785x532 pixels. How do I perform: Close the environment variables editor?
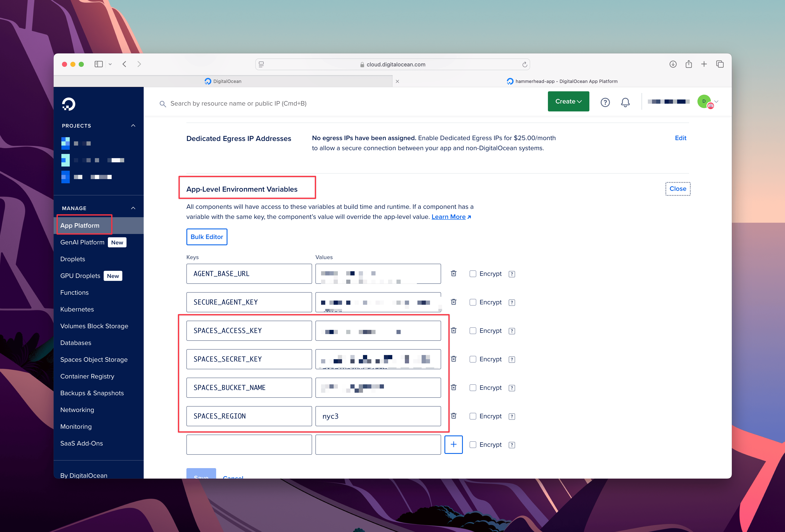tap(678, 189)
